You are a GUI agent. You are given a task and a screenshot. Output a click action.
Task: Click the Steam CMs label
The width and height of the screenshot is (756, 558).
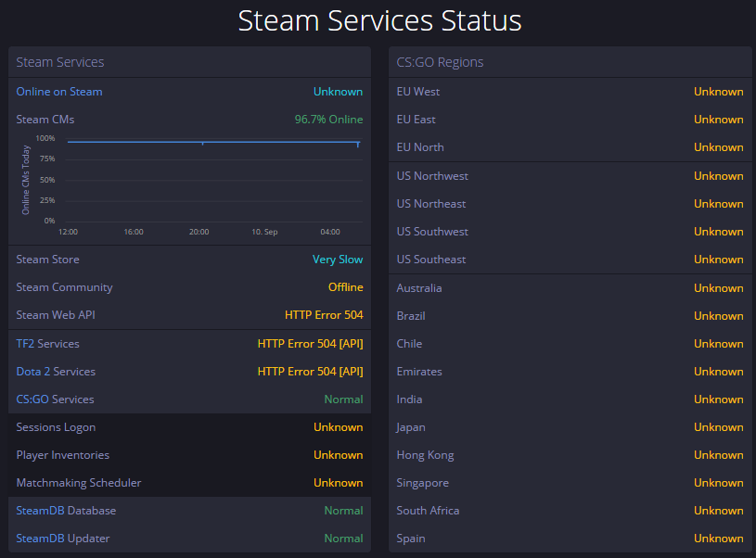pyautogui.click(x=45, y=120)
